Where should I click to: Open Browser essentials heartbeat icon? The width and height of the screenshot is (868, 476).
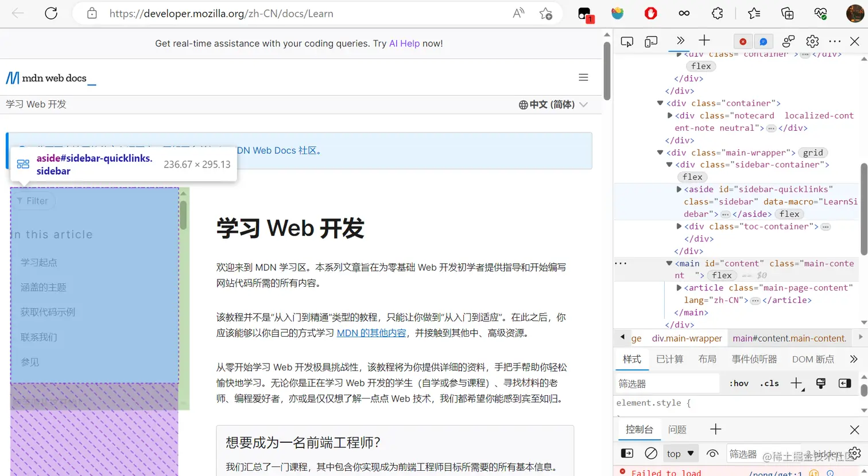(821, 13)
